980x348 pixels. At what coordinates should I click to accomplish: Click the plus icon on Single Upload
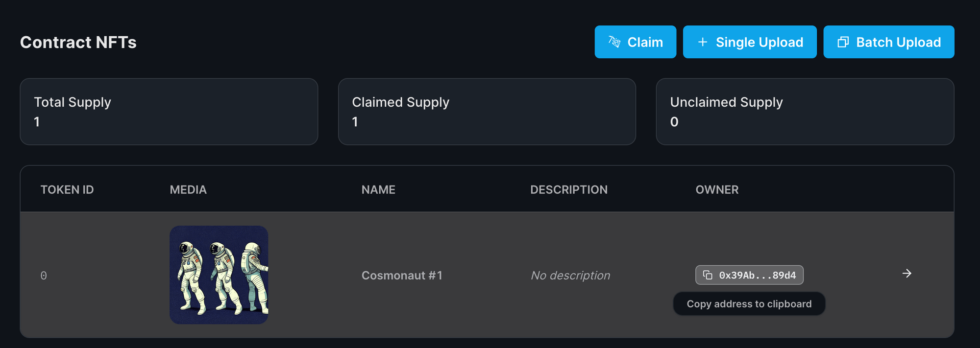[x=703, y=42]
